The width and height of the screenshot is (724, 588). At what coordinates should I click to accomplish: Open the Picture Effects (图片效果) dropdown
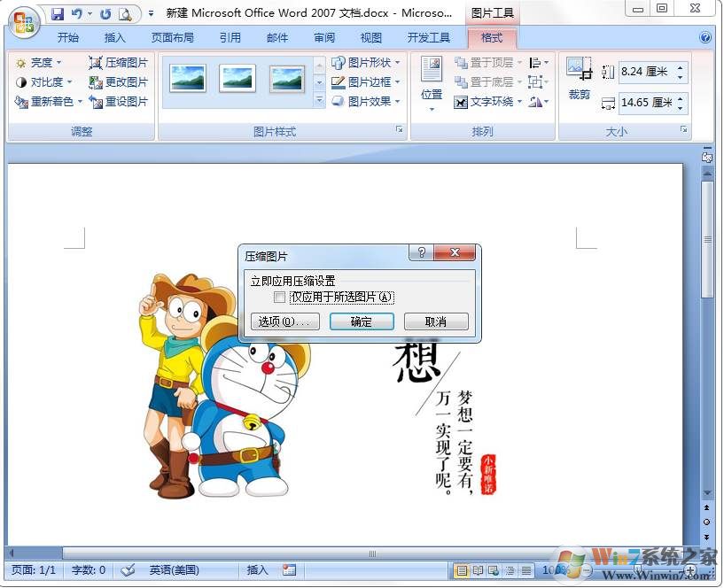(366, 102)
